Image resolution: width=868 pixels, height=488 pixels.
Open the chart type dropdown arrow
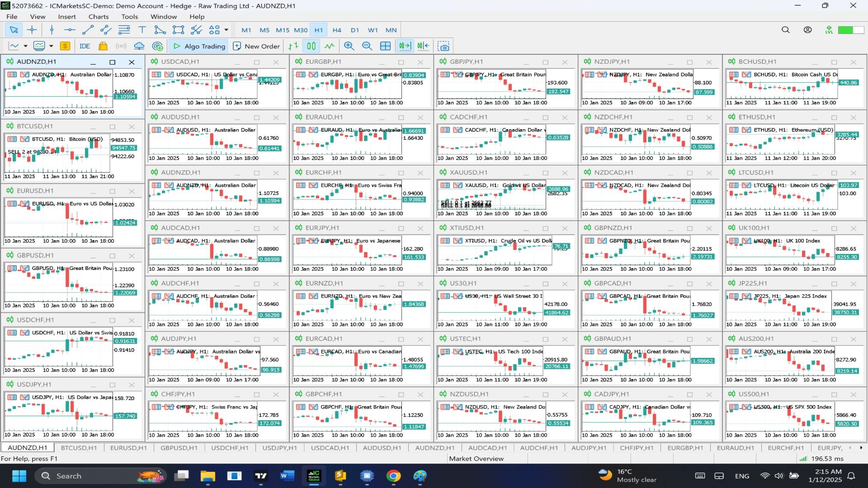click(25, 46)
